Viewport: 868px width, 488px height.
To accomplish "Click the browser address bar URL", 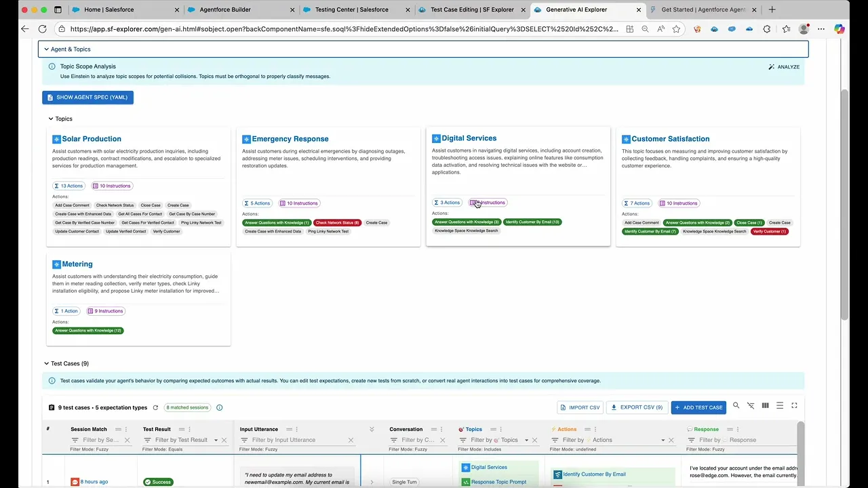I will 344,29.
